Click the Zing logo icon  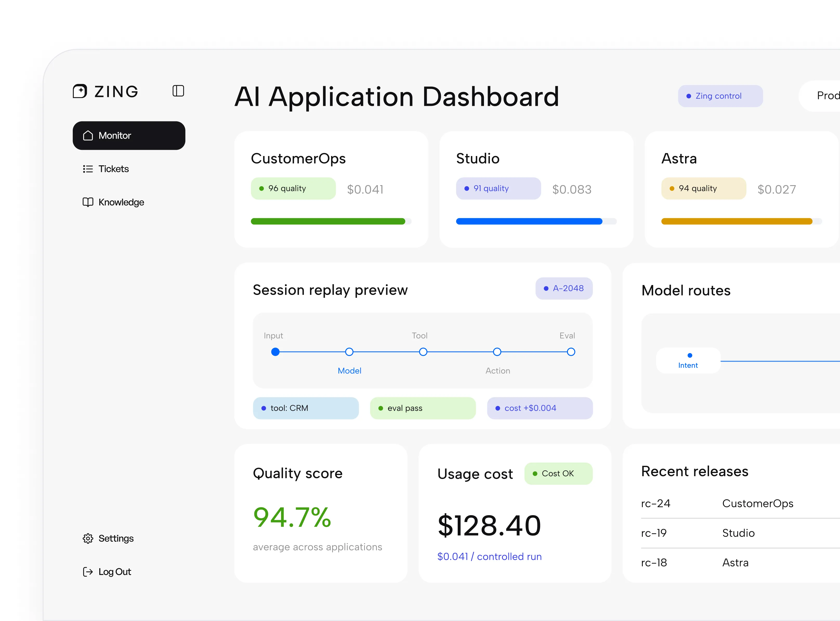tap(80, 91)
